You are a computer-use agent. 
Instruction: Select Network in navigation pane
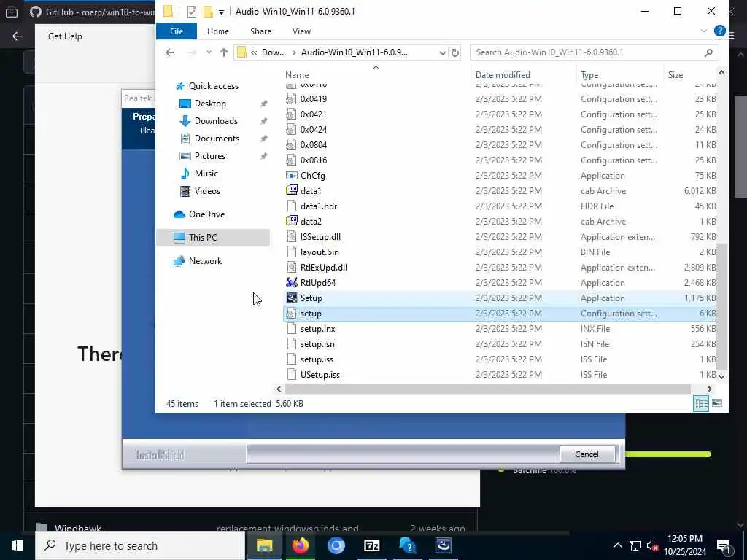click(x=205, y=261)
